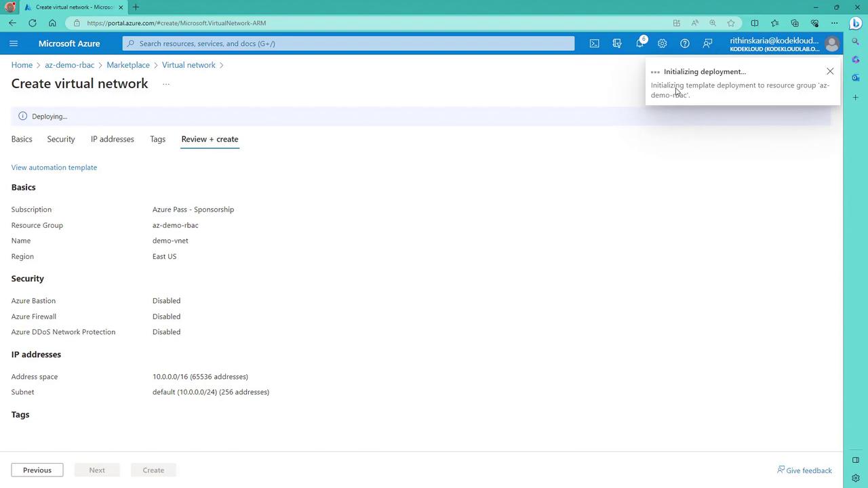View site information lock icon
This screenshot has width=868, height=488.
(78, 23)
